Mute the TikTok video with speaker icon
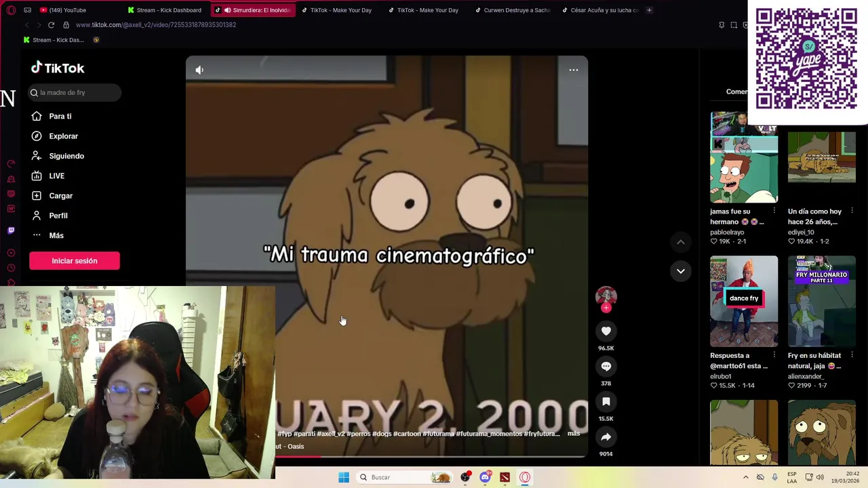The height and width of the screenshot is (488, 868). click(199, 70)
